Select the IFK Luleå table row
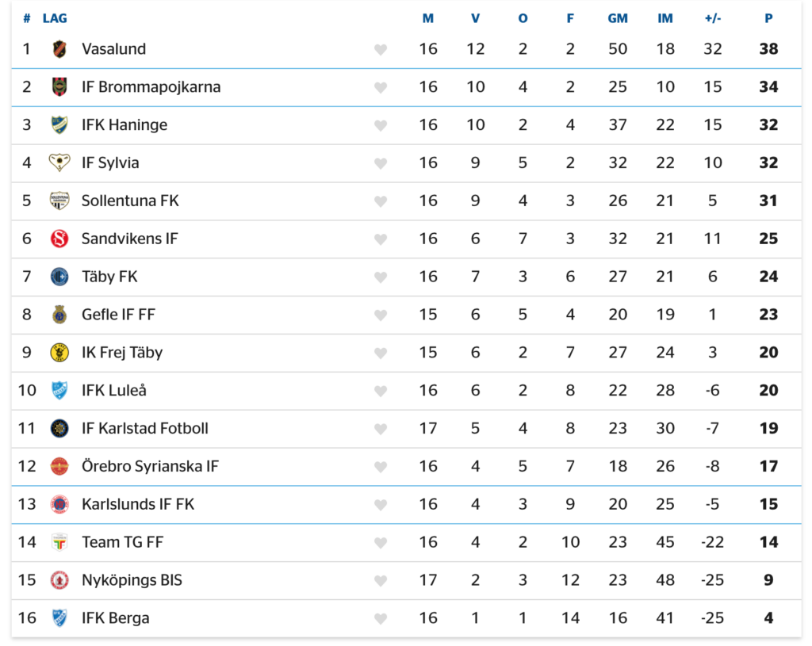 pos(407,391)
